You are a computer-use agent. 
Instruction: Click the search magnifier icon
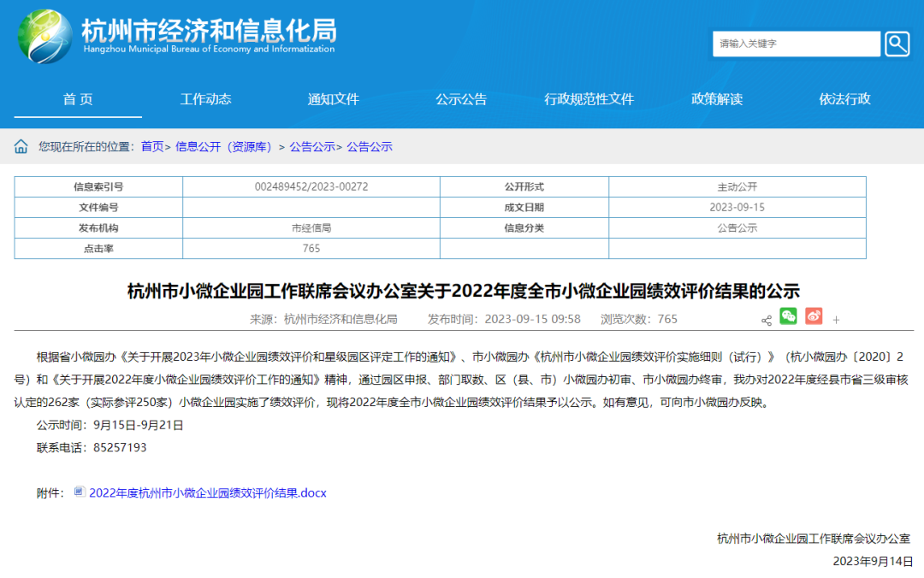[x=896, y=44]
